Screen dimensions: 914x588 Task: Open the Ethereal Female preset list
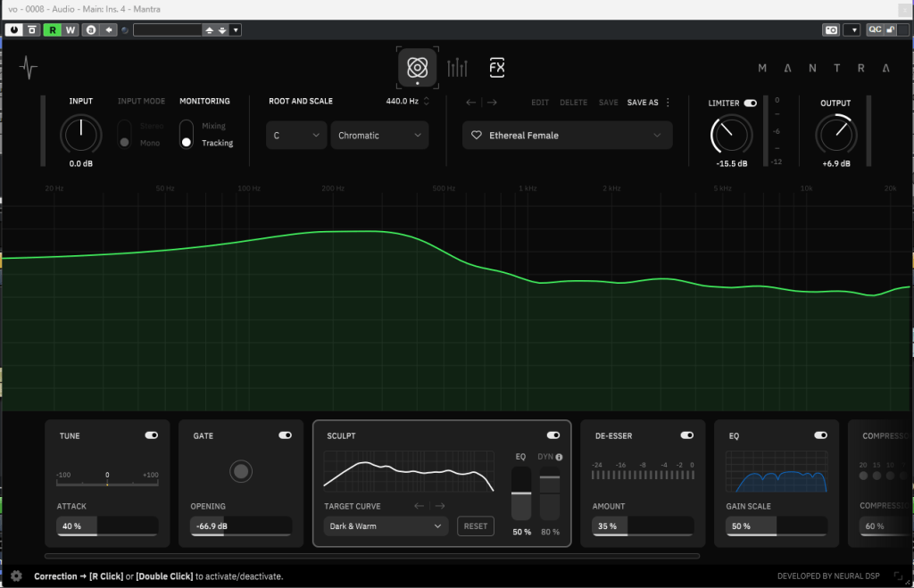tap(567, 136)
